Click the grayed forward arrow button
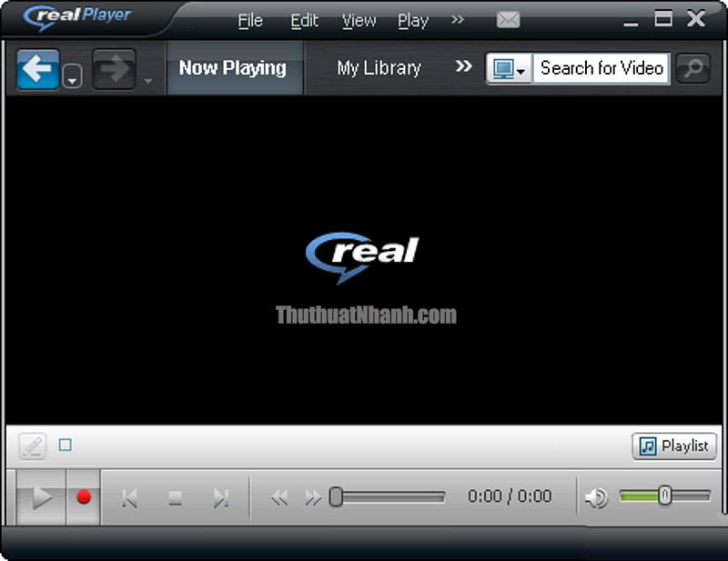 115,69
